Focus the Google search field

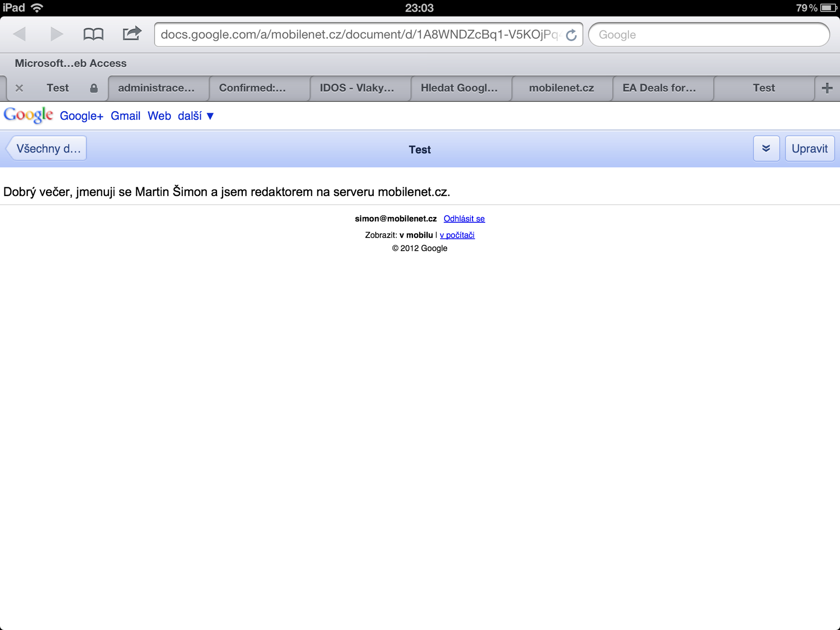coord(709,35)
